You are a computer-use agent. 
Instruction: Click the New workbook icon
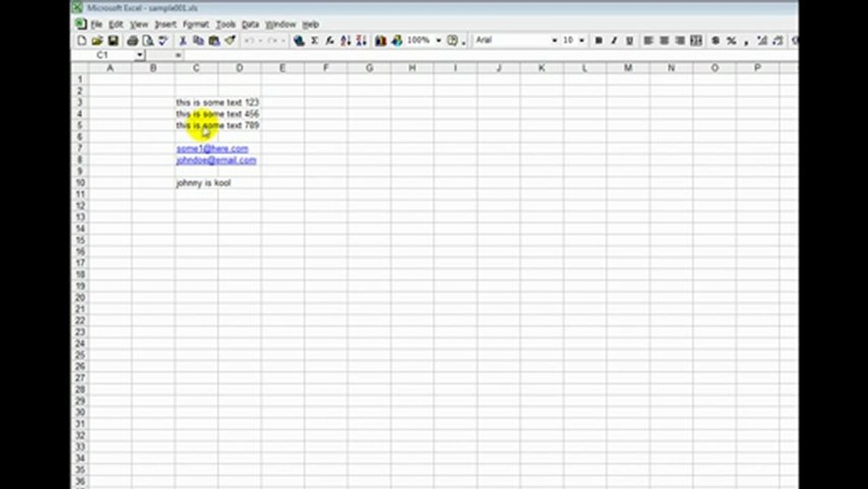coord(82,41)
